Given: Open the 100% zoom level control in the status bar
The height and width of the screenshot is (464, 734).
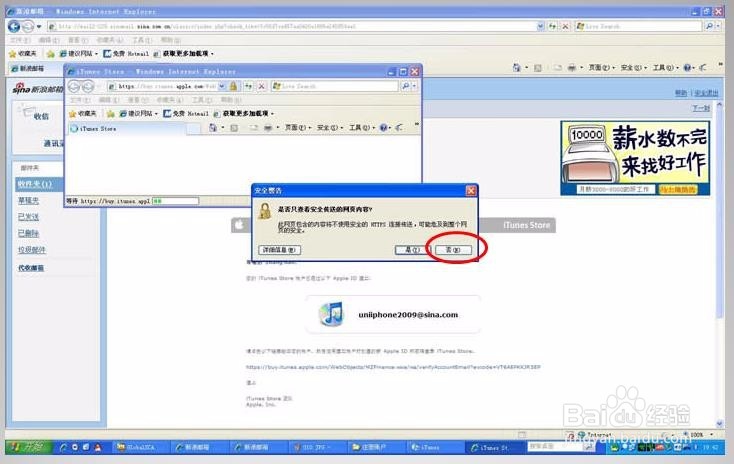Looking at the screenshot, I should click(699, 435).
